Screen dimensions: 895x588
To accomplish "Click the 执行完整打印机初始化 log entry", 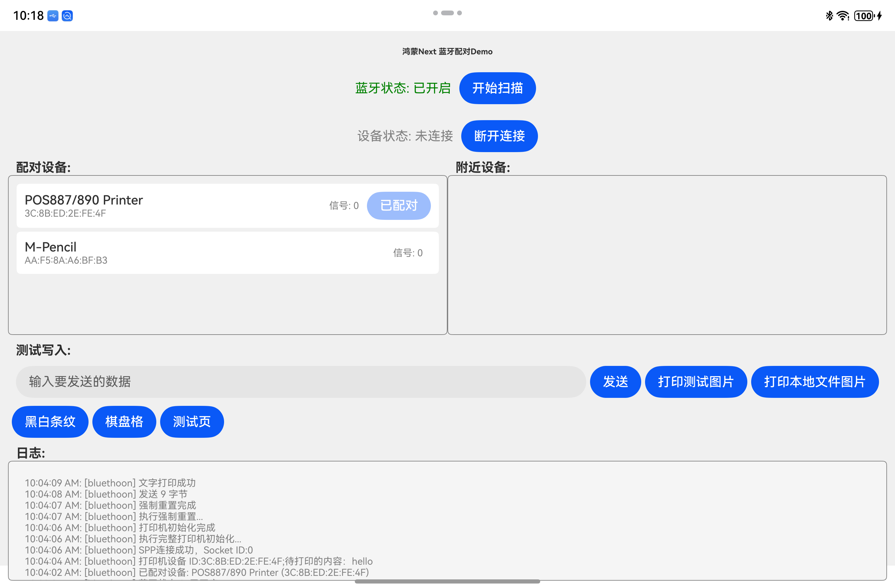I will click(133, 539).
